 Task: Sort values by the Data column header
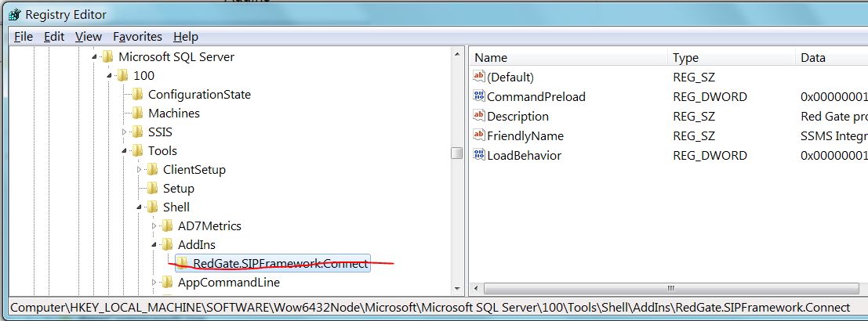[832, 57]
